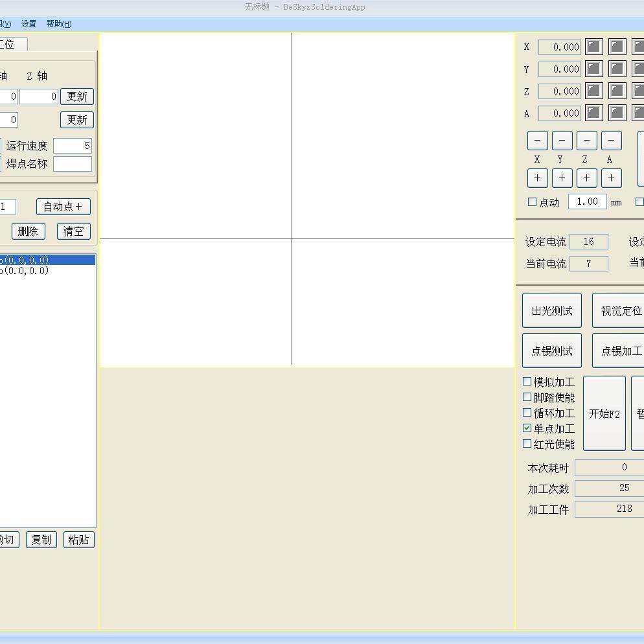Viewport: 644px width, 644px height.
Task: Enable 脚踏使能 checkbox
Action: (527, 397)
